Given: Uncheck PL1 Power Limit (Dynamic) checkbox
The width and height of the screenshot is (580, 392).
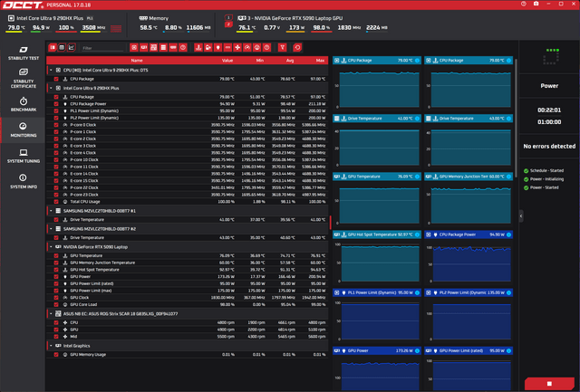Looking at the screenshot, I should coord(56,110).
